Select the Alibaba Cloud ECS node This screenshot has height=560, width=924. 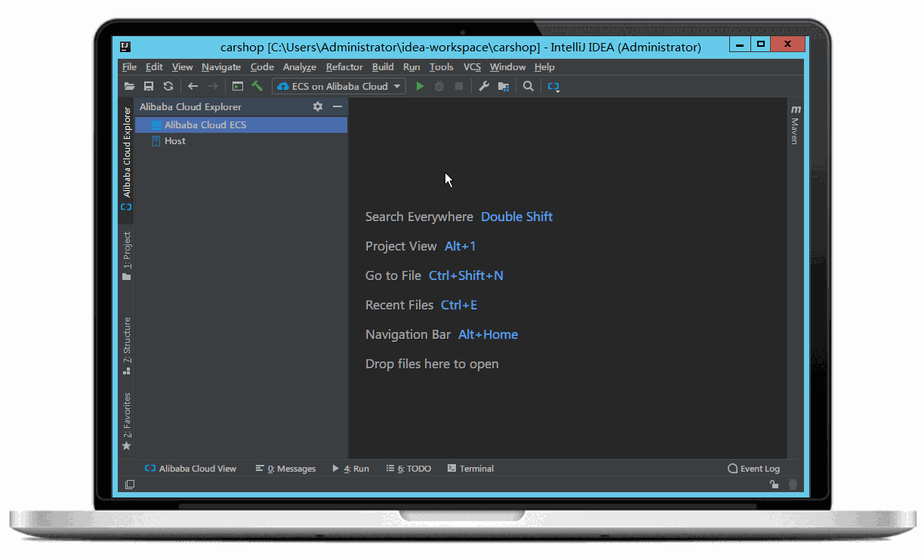(241, 125)
